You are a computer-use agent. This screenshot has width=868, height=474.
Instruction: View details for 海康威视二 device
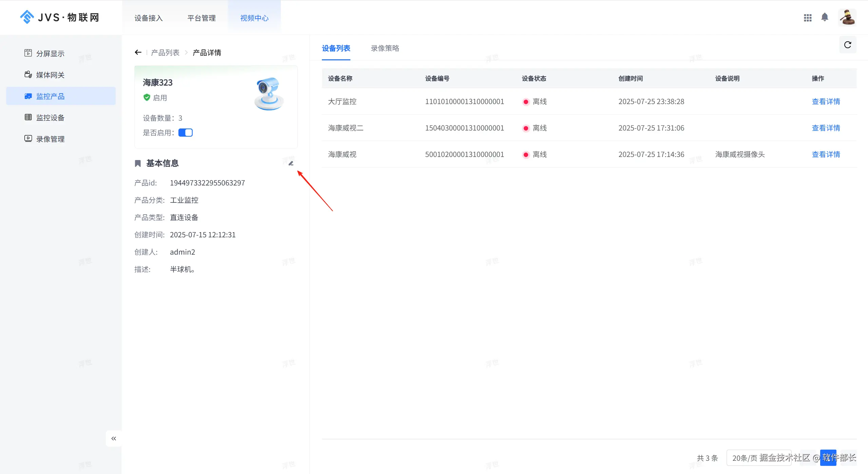coord(826,128)
